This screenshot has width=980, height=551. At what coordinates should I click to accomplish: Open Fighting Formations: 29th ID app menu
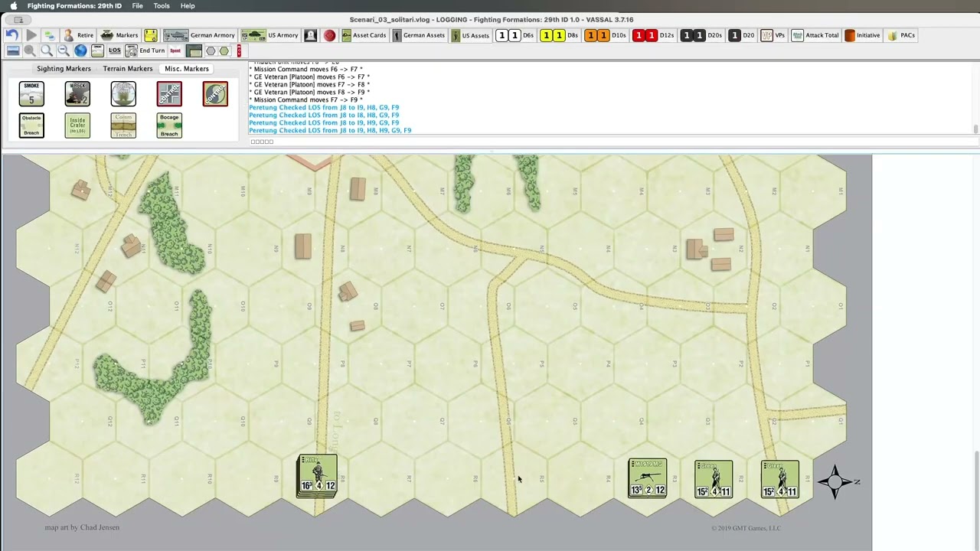point(74,5)
